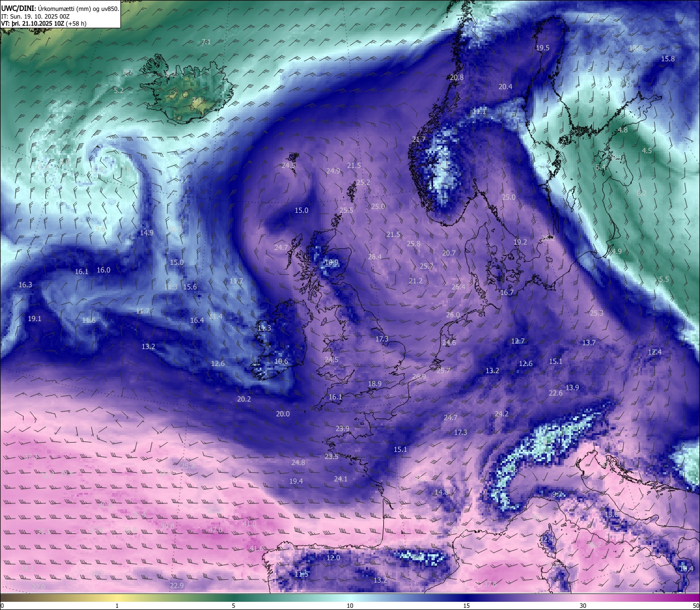The height and width of the screenshot is (610, 700).
Task: Click the 'VT: þri. 21.10.2025 10Z (+58 h)' line
Action: tap(44, 24)
